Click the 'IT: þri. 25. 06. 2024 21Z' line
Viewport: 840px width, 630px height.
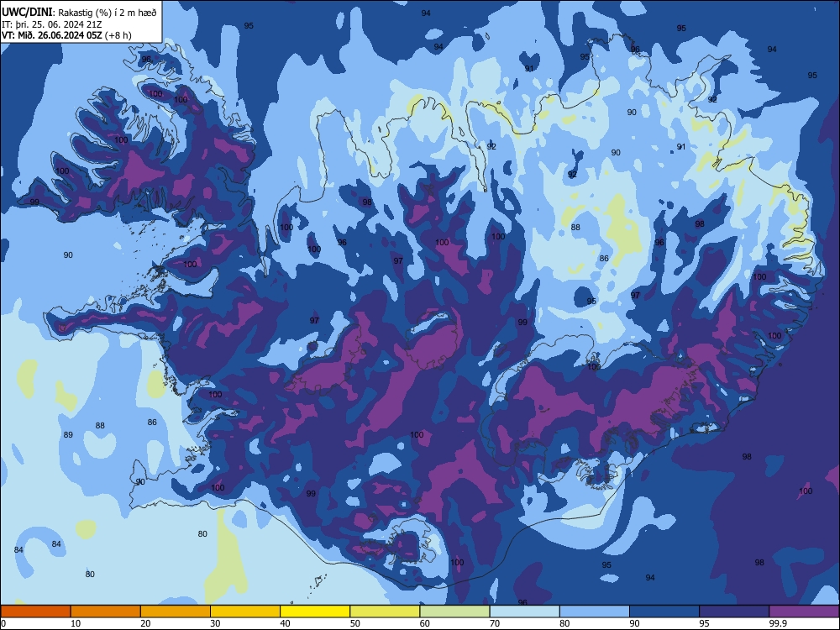51,24
